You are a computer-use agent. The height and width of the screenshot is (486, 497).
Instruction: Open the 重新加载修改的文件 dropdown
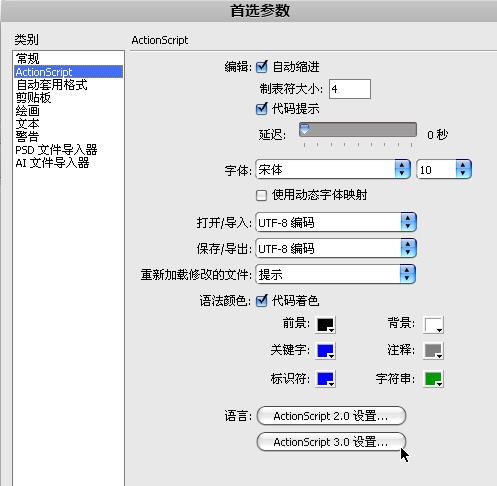336,274
